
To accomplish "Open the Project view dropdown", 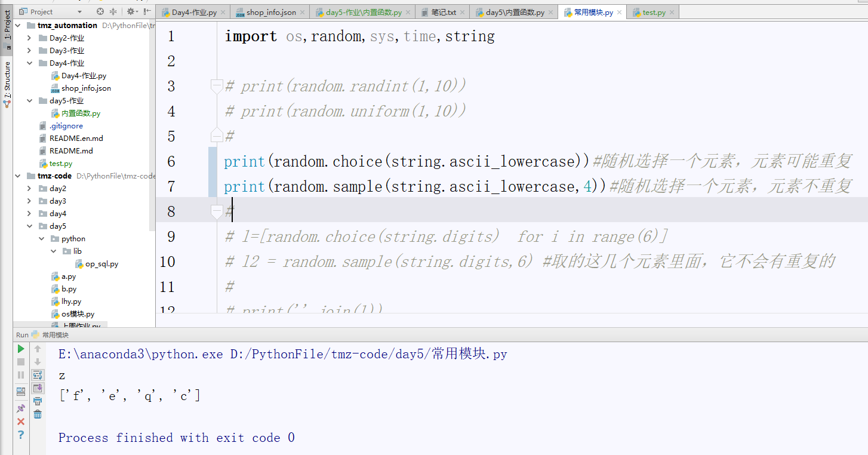I will coord(80,12).
